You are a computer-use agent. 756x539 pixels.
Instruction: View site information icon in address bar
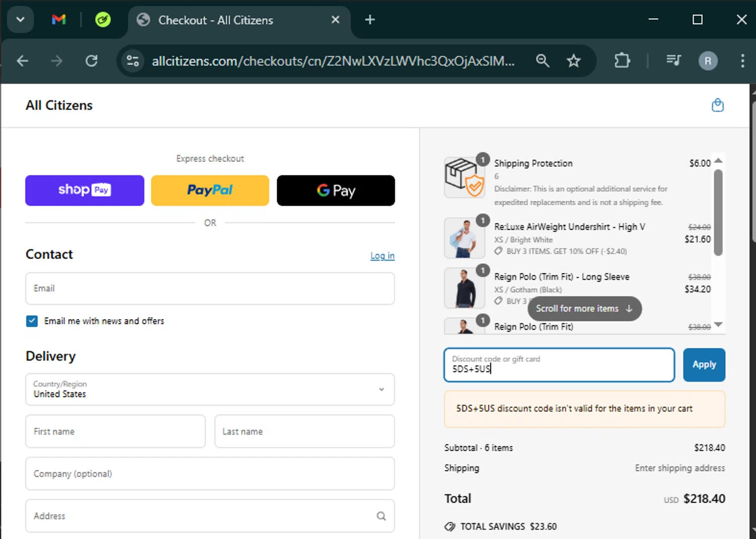133,61
